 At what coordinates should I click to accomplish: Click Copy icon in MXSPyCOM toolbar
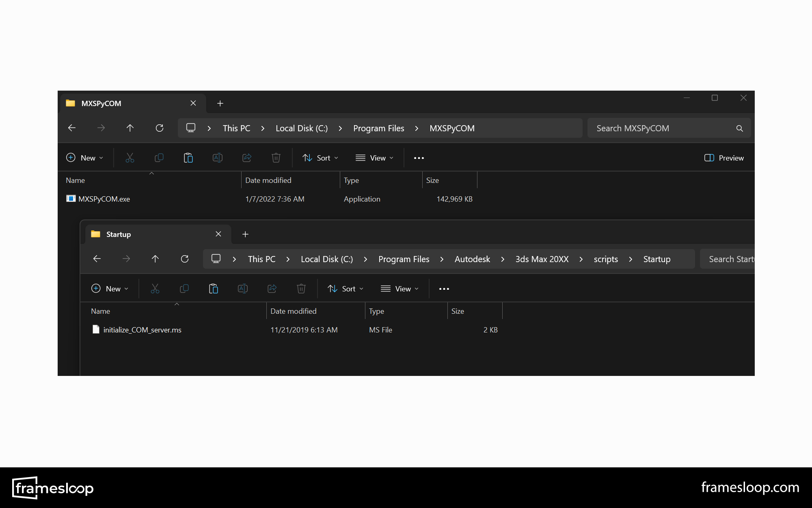tap(159, 158)
